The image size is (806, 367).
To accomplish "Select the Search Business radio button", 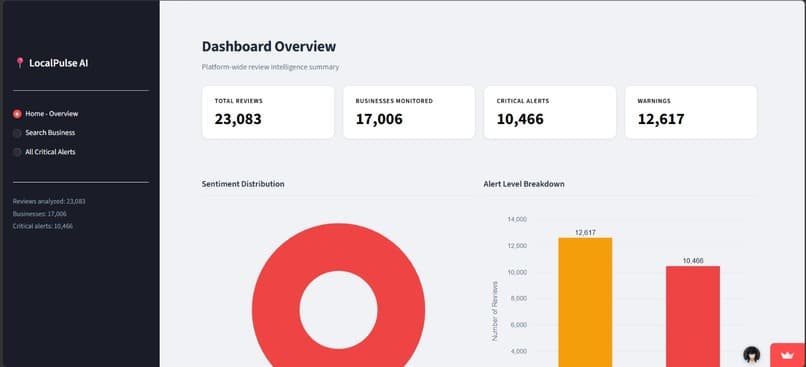I will [x=17, y=133].
